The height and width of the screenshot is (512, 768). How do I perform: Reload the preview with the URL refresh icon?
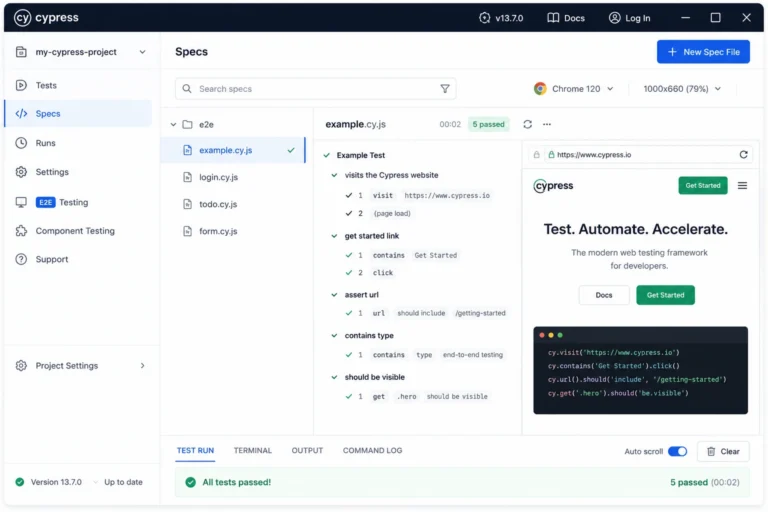tap(744, 155)
